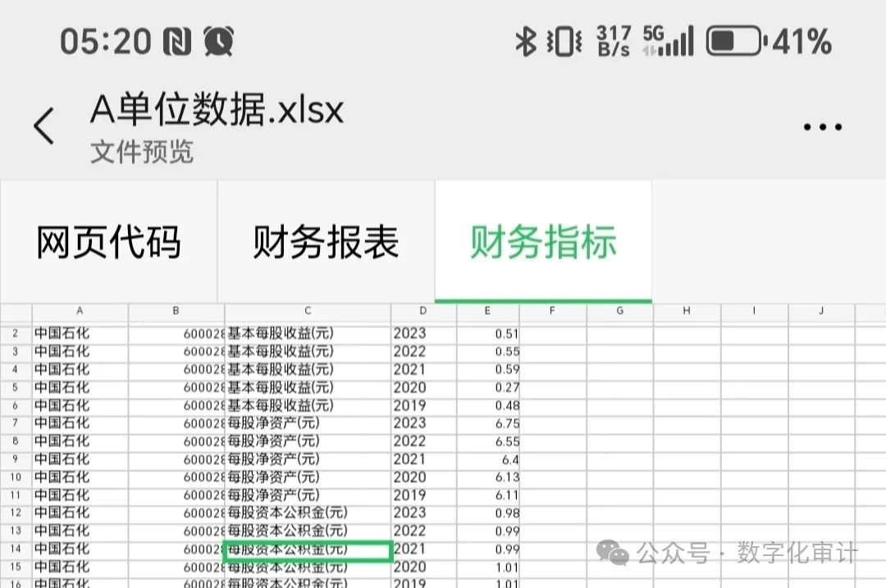Click year cell 2019 in row 6
The width and height of the screenshot is (886, 588).
[423, 406]
